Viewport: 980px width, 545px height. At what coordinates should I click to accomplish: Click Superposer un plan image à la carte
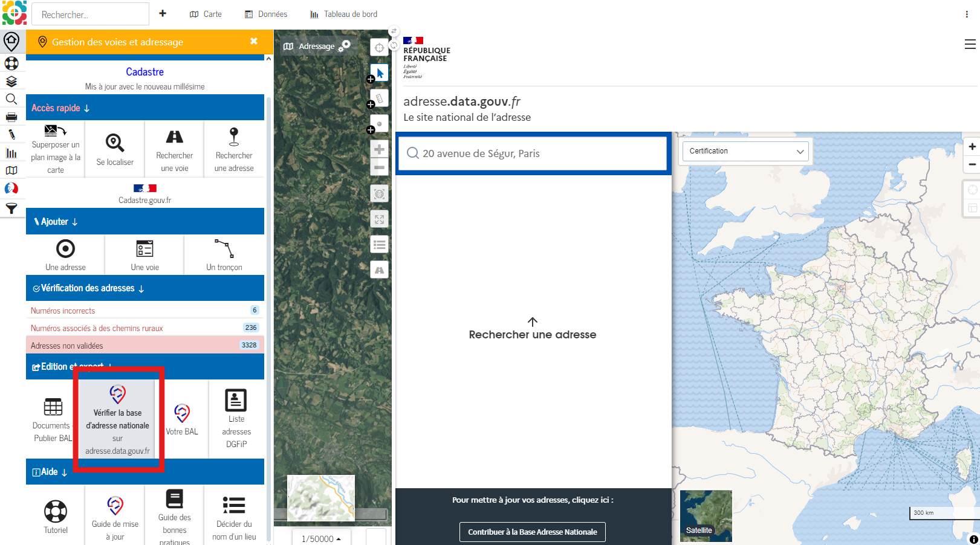point(56,149)
